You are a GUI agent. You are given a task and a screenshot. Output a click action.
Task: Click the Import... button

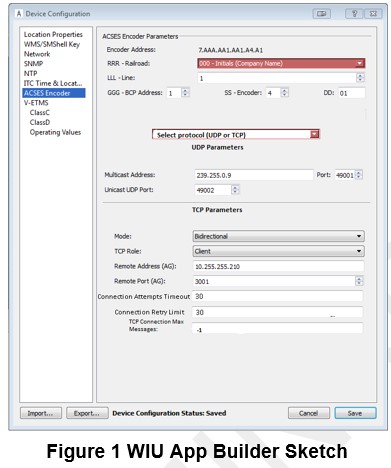41,413
